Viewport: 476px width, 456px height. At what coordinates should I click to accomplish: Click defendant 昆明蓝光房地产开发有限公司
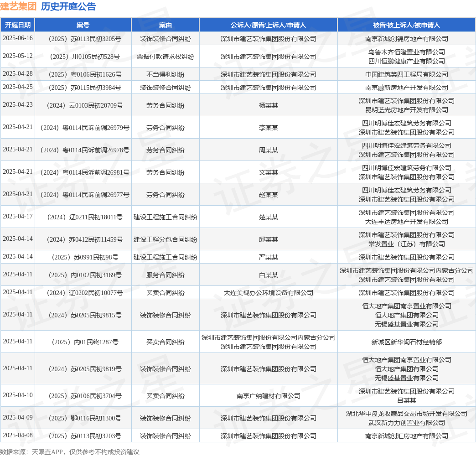(x=407, y=110)
